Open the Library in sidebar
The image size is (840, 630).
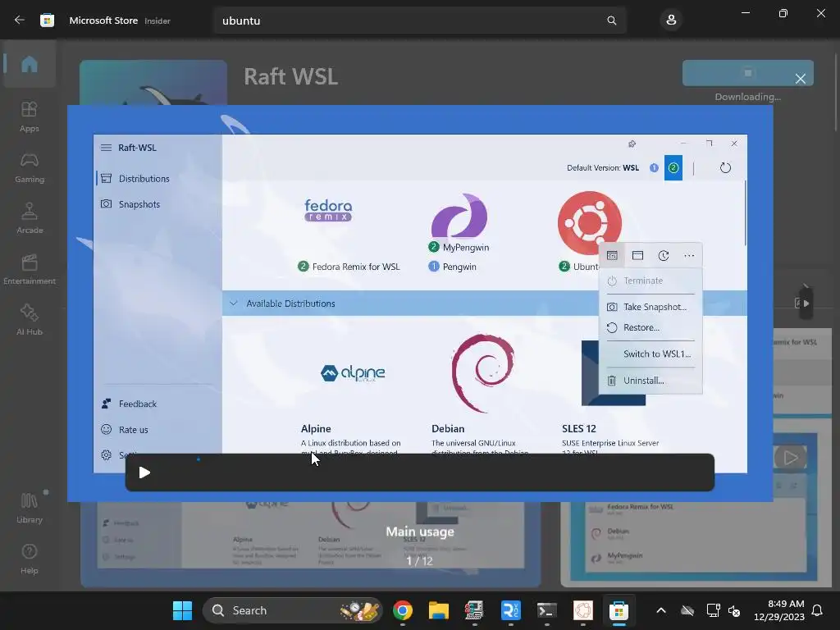click(x=30, y=508)
